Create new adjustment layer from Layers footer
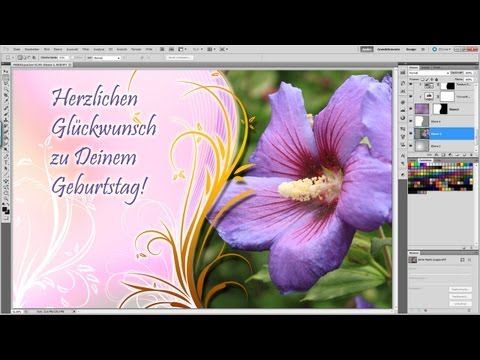The height and width of the screenshot is (360, 480). (x=450, y=155)
